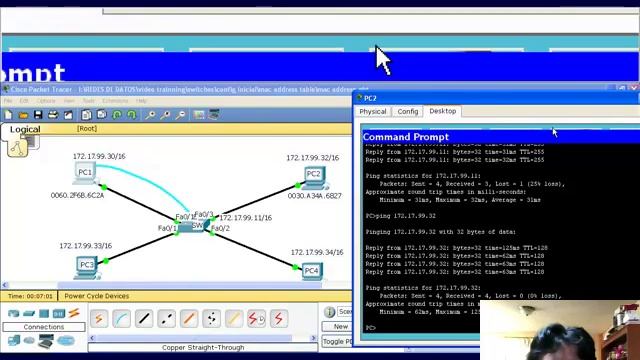The height and width of the screenshot is (360, 640).
Task: Click the SW switch in the topology
Action: tap(194, 225)
